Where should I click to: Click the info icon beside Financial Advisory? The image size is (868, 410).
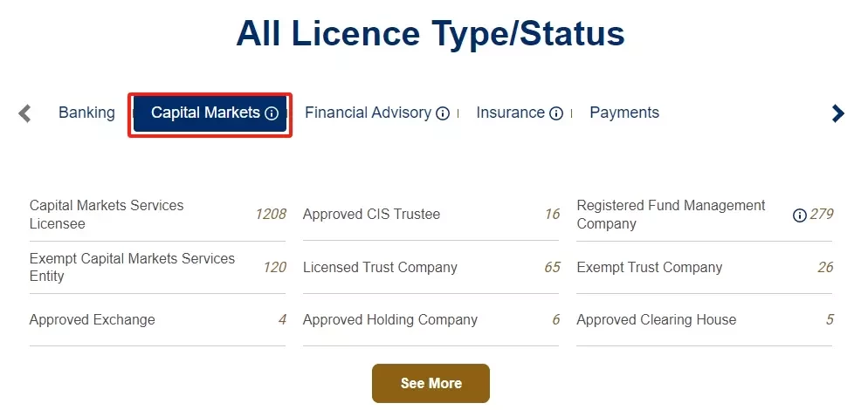[443, 113]
